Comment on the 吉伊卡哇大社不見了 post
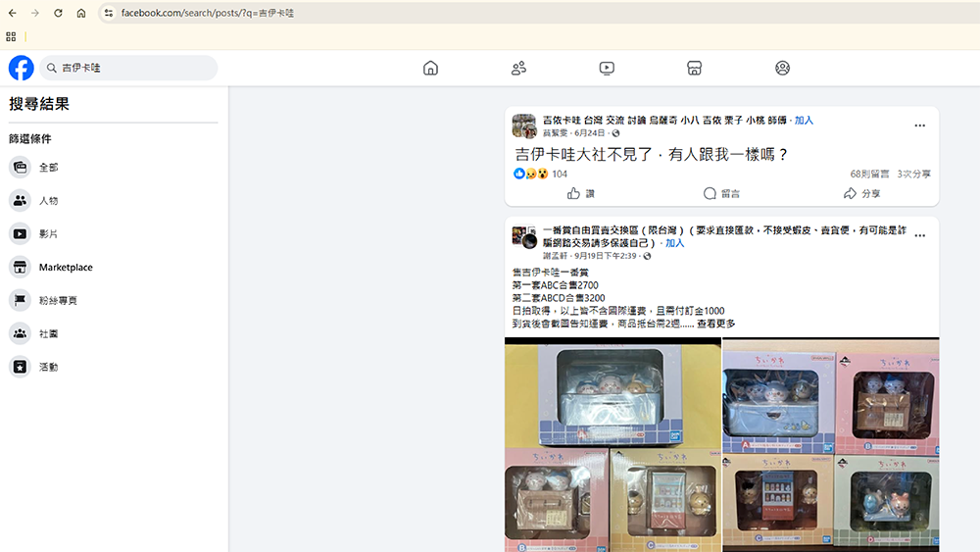The image size is (980, 552). coord(721,194)
